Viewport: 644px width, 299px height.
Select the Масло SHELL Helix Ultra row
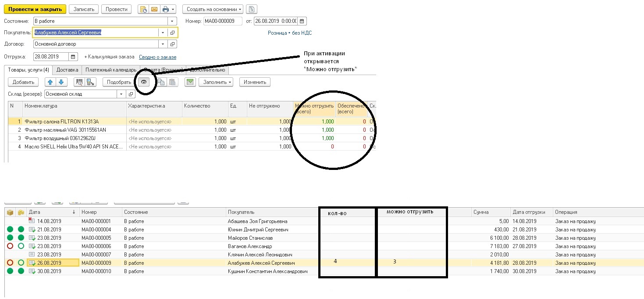coord(74,147)
